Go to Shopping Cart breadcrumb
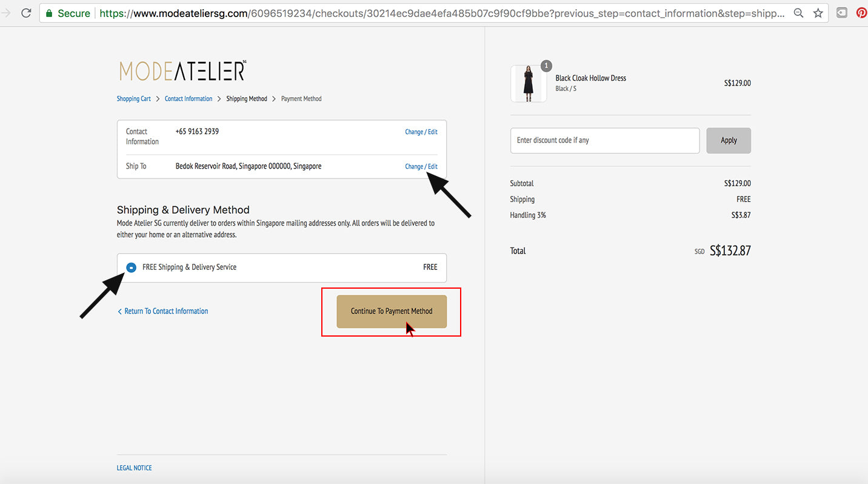The image size is (868, 484). (133, 99)
